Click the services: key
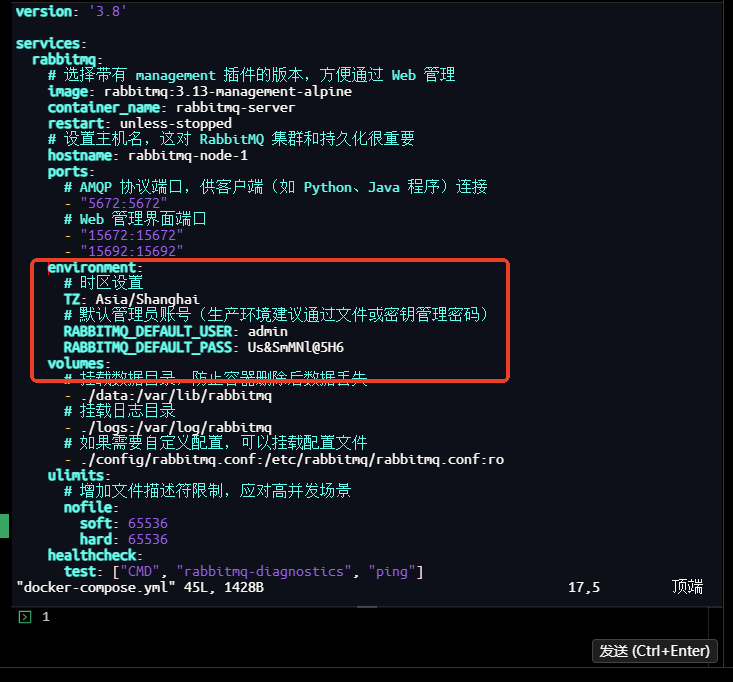The image size is (733, 682). [51, 43]
